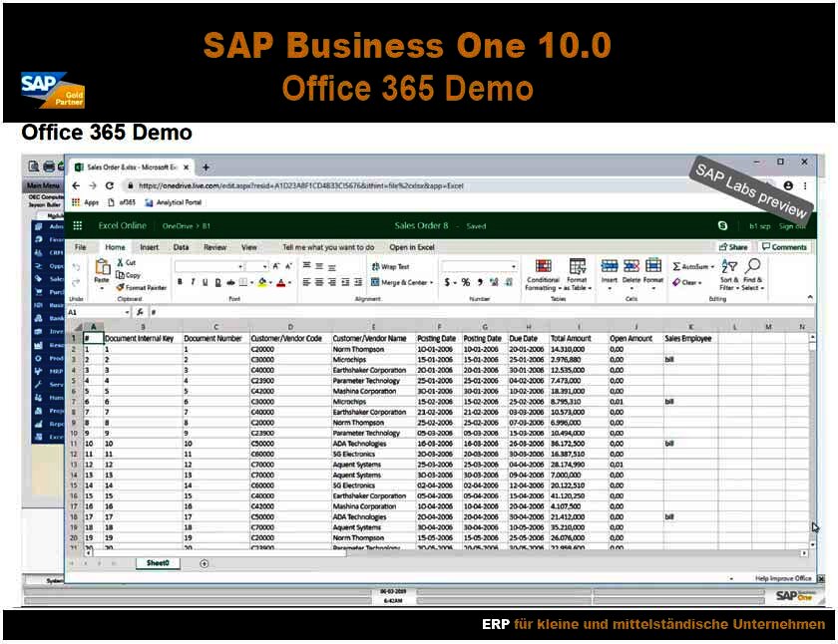Screen dimensions: 838x644
Task: Choose a font color from the swatch
Action: pos(280,282)
